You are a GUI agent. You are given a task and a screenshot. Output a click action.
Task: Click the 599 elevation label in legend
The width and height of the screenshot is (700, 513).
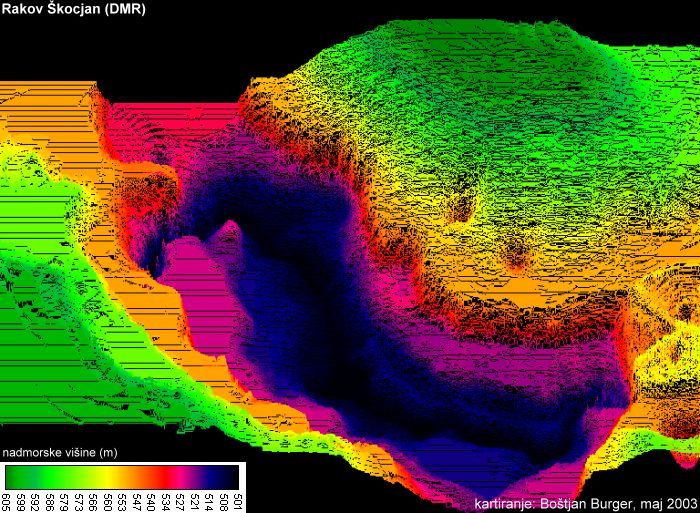click(20, 501)
